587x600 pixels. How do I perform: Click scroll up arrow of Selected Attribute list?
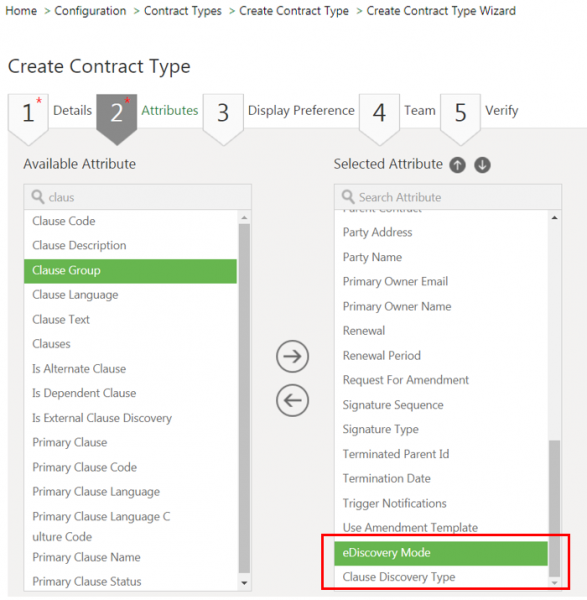(554, 218)
